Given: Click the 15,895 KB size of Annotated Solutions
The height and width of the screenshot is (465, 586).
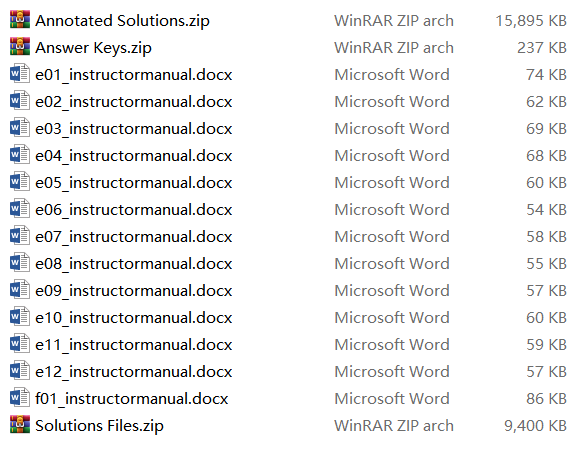Looking at the screenshot, I should tap(531, 21).
